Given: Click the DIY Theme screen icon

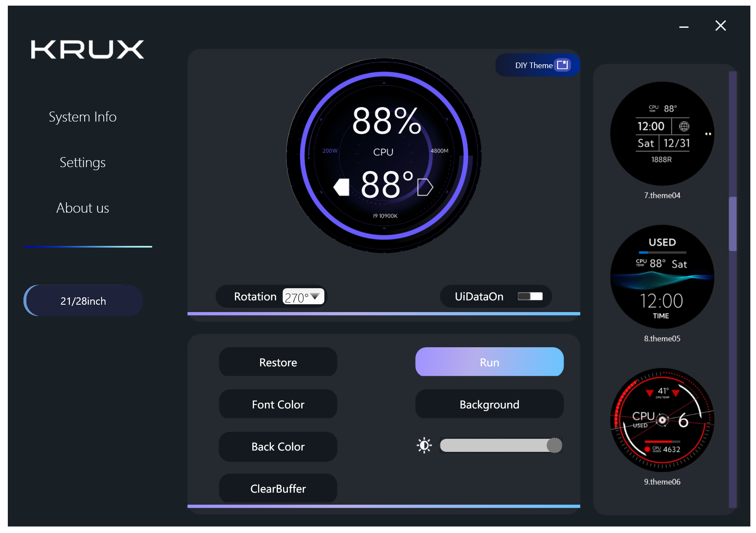Looking at the screenshot, I should tap(562, 65).
